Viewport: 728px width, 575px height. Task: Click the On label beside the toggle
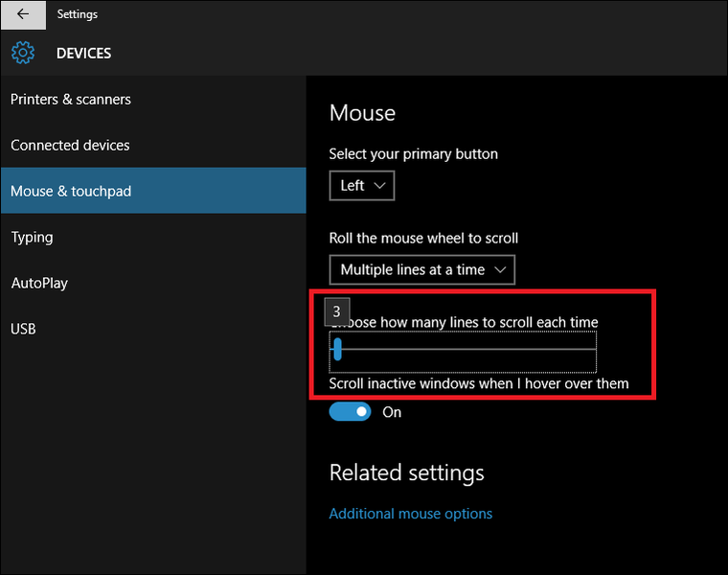tap(392, 412)
